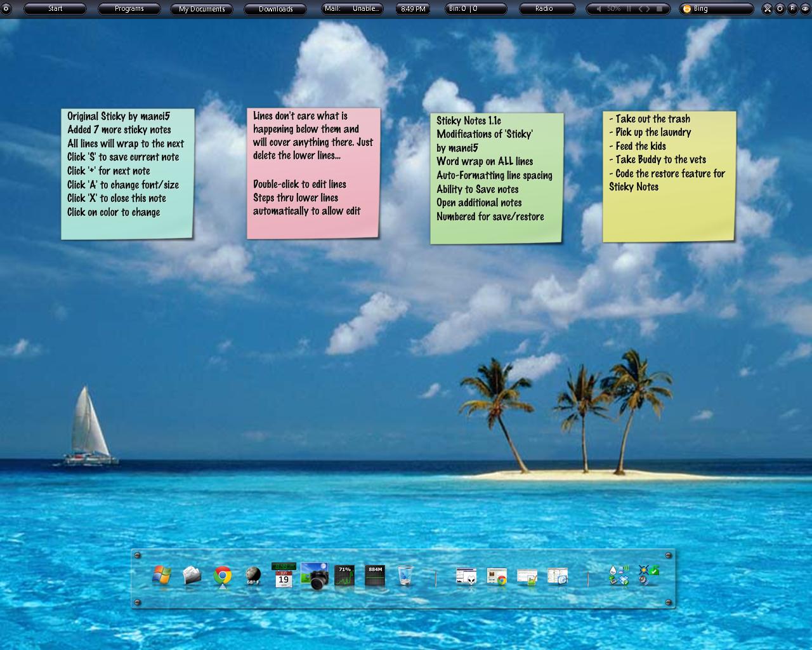Viewport: 812px width, 650px height.
Task: View the 71% CPU monitor in the dock
Action: point(345,574)
